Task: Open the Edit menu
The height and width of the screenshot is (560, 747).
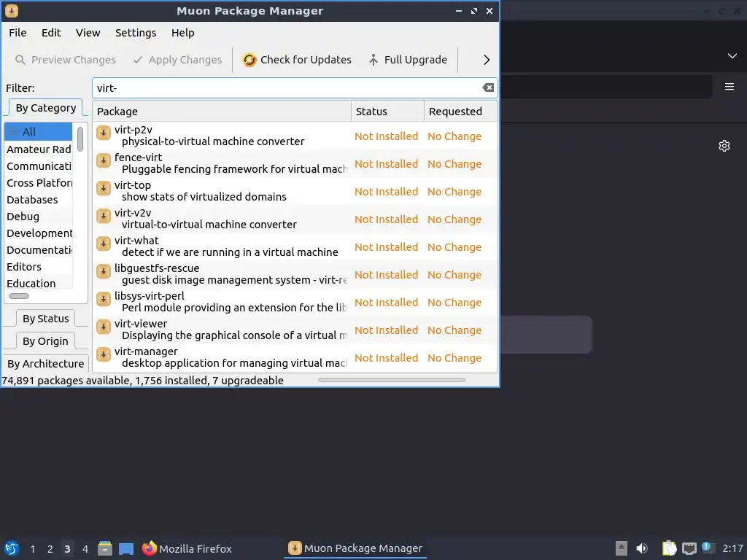Action: click(x=51, y=33)
